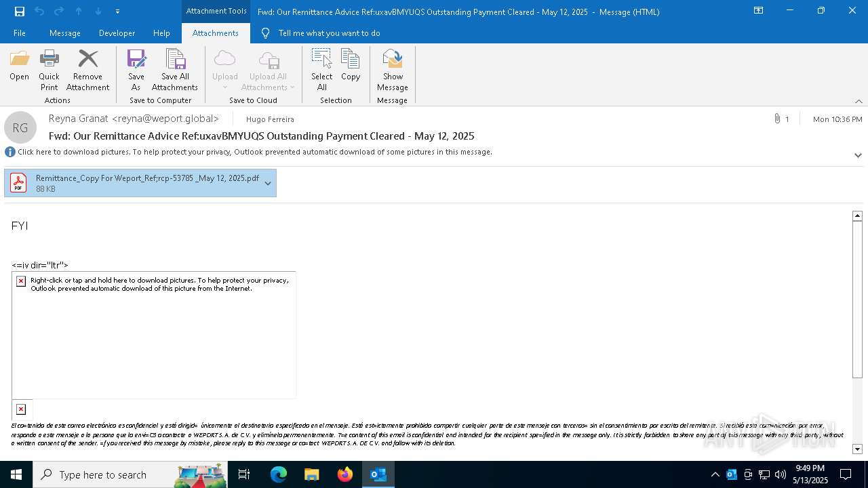
Task: Expand the message header chevron
Action: (858, 155)
